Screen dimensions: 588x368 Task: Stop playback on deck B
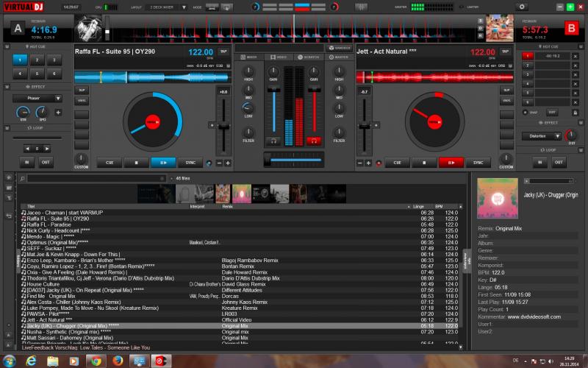pos(423,163)
